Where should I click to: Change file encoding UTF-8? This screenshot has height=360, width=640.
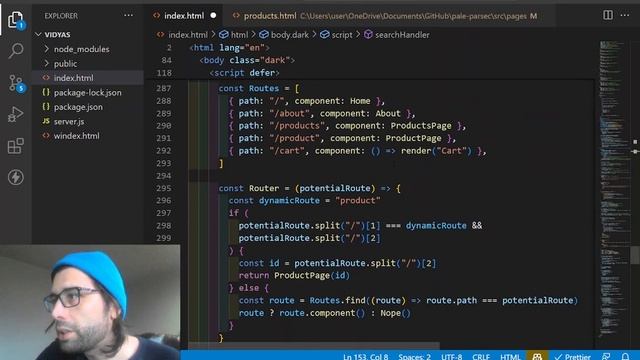pos(451,357)
